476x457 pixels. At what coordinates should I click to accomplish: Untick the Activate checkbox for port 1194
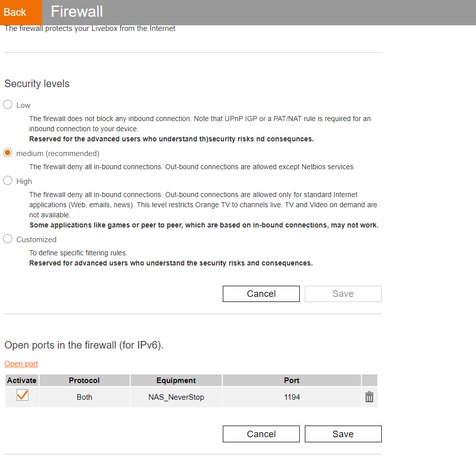tap(22, 396)
